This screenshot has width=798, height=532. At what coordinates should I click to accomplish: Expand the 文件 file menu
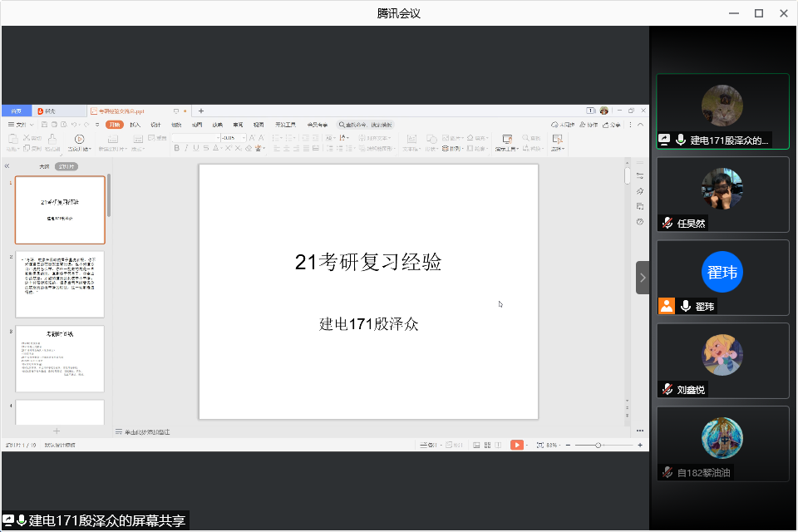(x=22, y=125)
